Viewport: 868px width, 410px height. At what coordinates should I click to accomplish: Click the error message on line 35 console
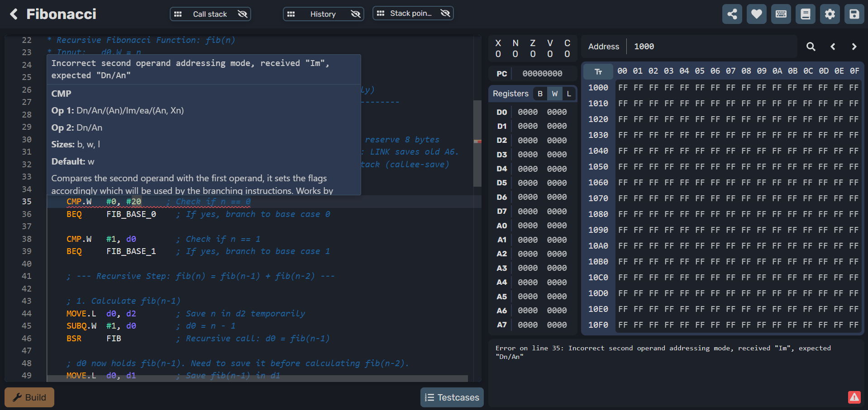click(663, 352)
